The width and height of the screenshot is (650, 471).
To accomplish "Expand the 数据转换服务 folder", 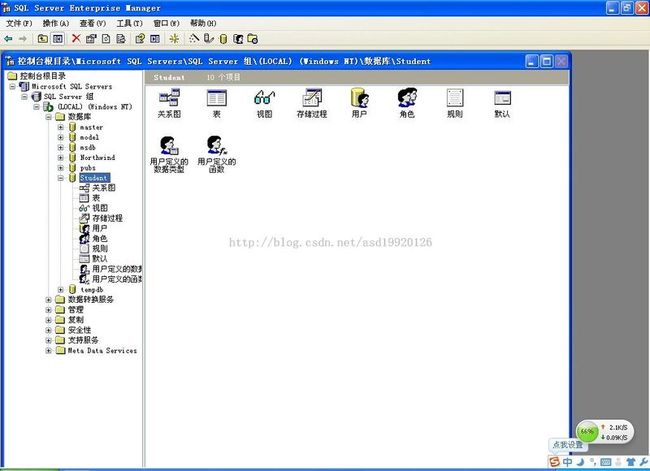I will pos(49,299).
